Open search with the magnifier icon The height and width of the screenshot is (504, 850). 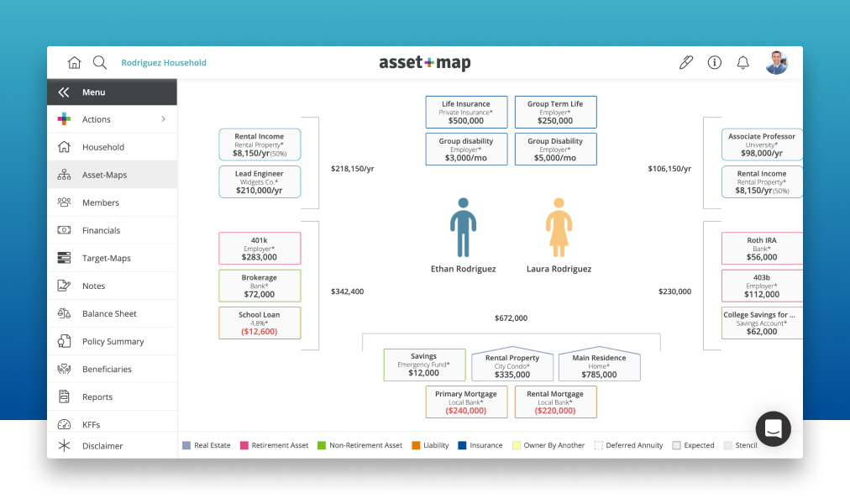click(x=100, y=62)
